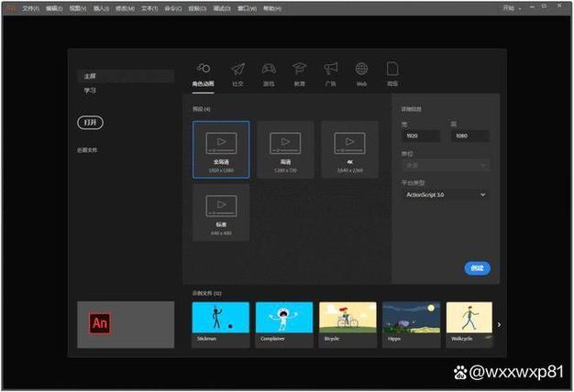Pick the 4K preset icon
The height and width of the screenshot is (392, 574).
click(x=349, y=143)
